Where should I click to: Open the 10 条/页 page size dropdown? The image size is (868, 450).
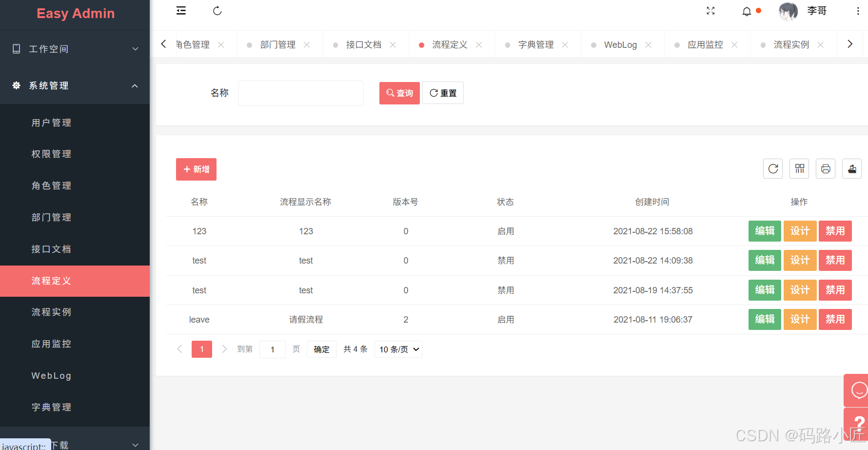[x=398, y=349]
